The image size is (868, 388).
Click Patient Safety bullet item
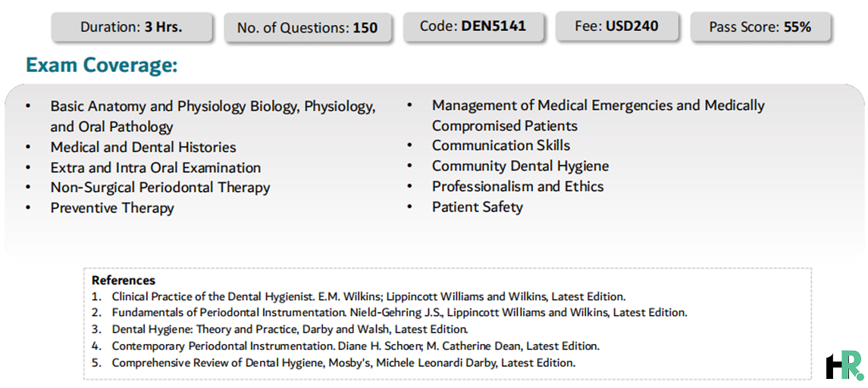(x=477, y=207)
